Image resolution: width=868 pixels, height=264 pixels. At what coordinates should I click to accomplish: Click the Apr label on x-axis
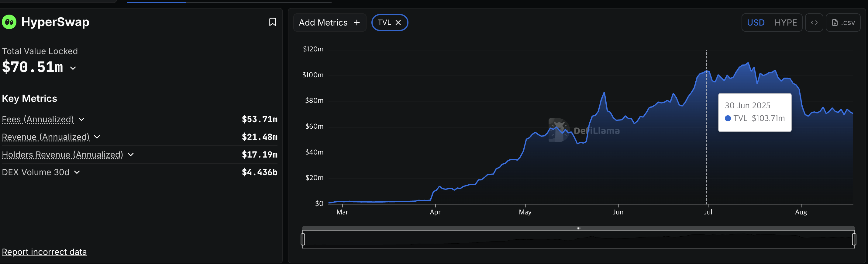(x=435, y=212)
